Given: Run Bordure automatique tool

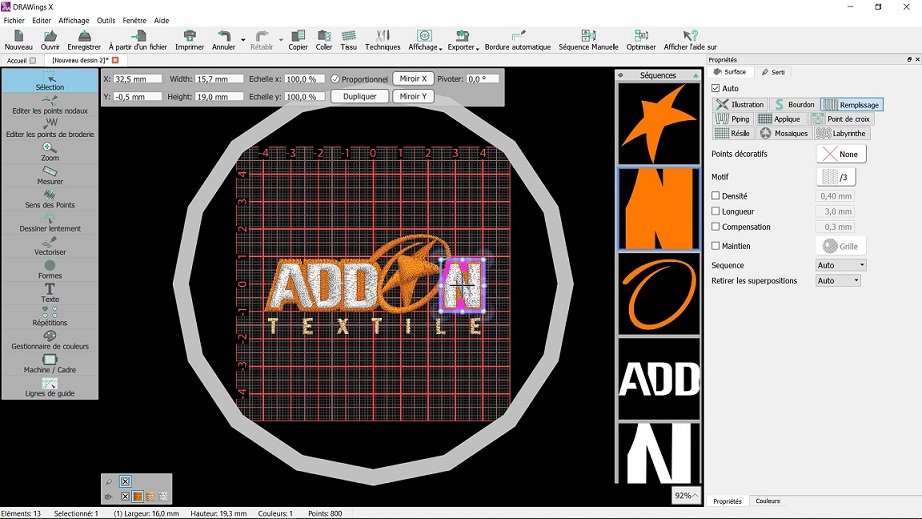Looking at the screenshot, I should (517, 40).
